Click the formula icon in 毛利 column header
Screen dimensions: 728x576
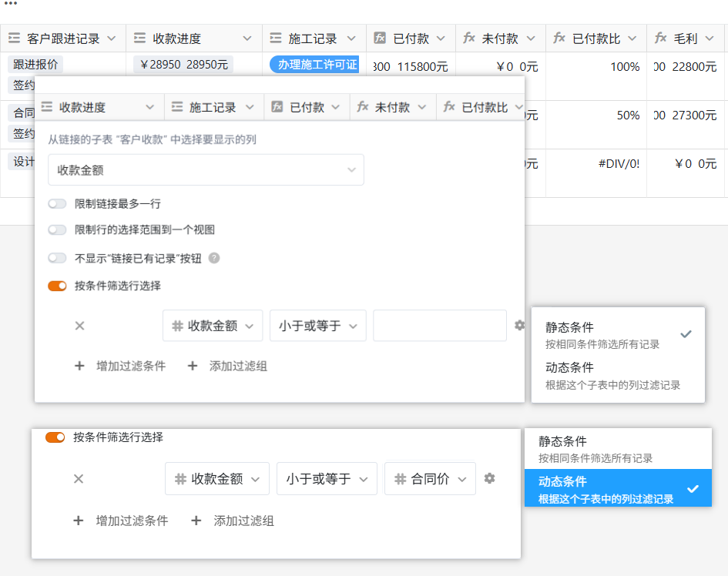click(661, 38)
